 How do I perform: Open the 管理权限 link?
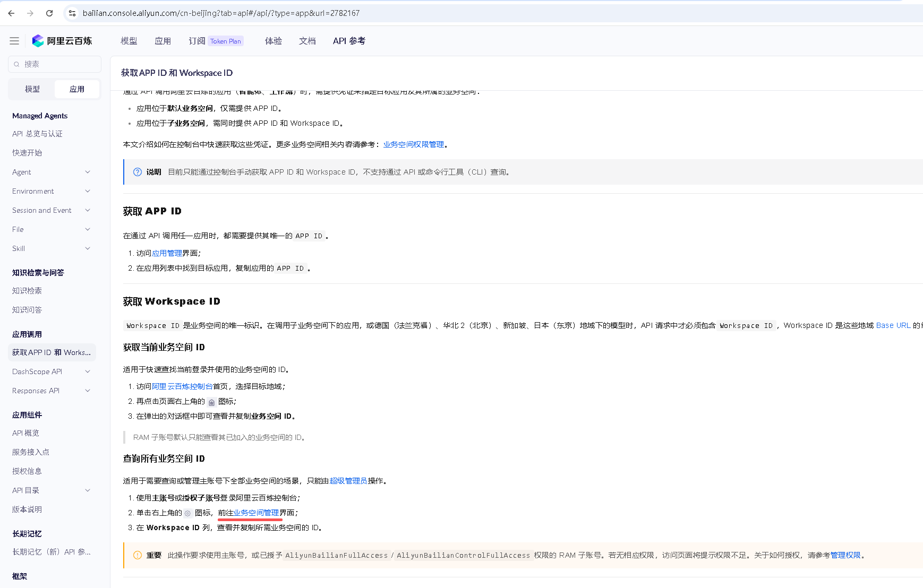(x=845, y=555)
